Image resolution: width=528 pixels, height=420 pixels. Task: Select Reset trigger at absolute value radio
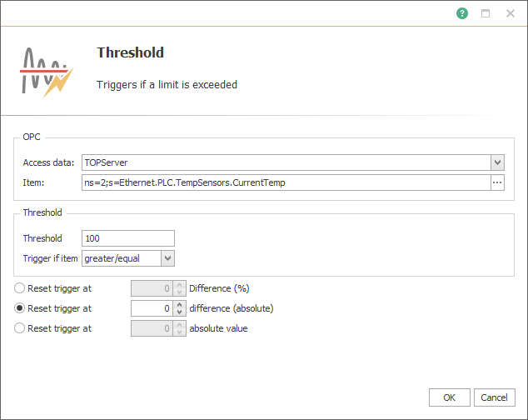click(x=19, y=328)
